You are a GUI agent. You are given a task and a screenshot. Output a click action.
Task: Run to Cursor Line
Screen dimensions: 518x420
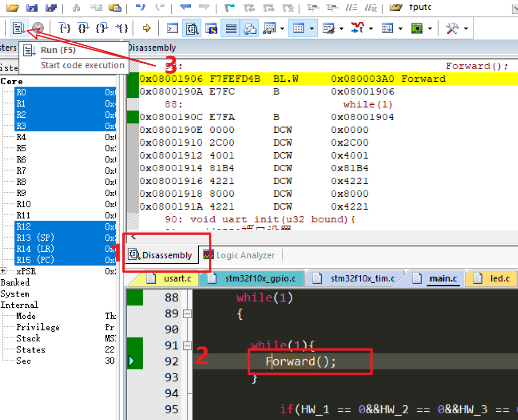click(x=122, y=28)
